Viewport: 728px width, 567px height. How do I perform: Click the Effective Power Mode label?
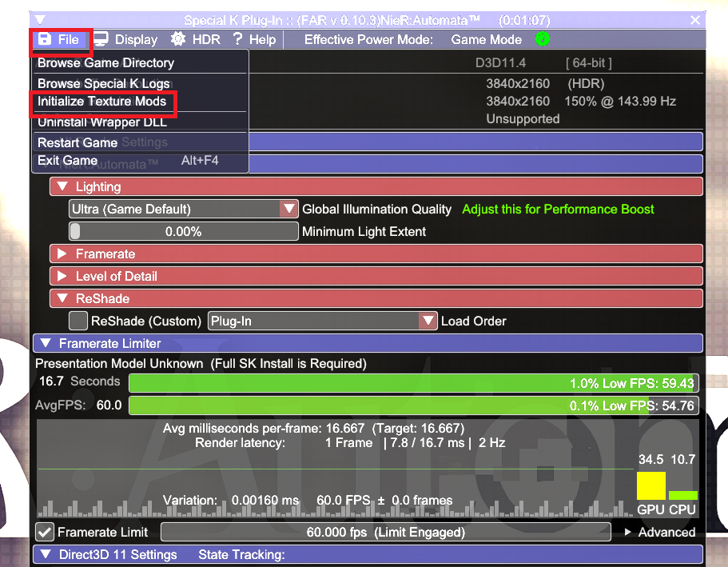(368, 40)
